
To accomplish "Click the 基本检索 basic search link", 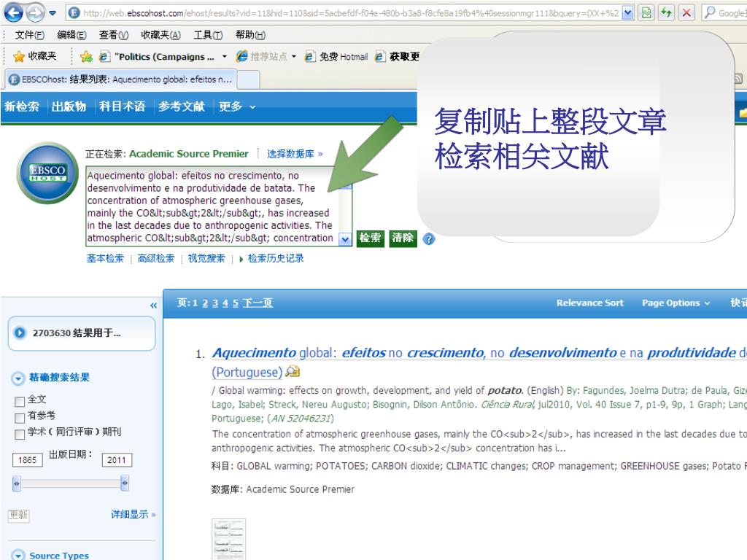I will pyautogui.click(x=105, y=259).
